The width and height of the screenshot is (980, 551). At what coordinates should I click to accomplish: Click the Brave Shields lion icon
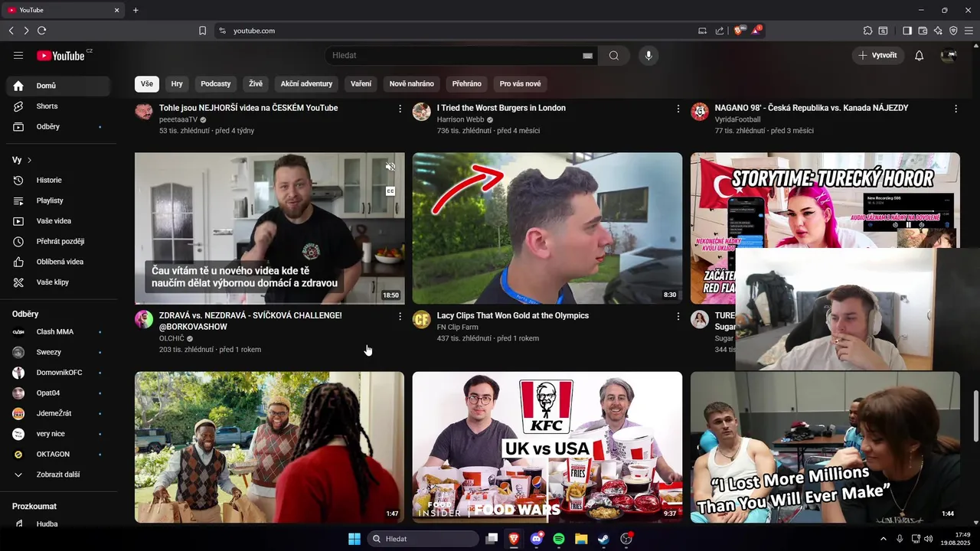[x=739, y=31]
